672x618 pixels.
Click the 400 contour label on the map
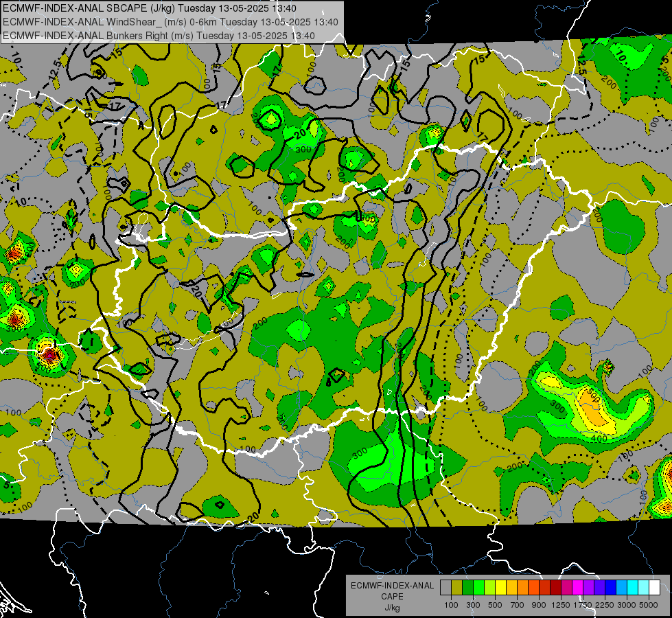pyautogui.click(x=599, y=438)
